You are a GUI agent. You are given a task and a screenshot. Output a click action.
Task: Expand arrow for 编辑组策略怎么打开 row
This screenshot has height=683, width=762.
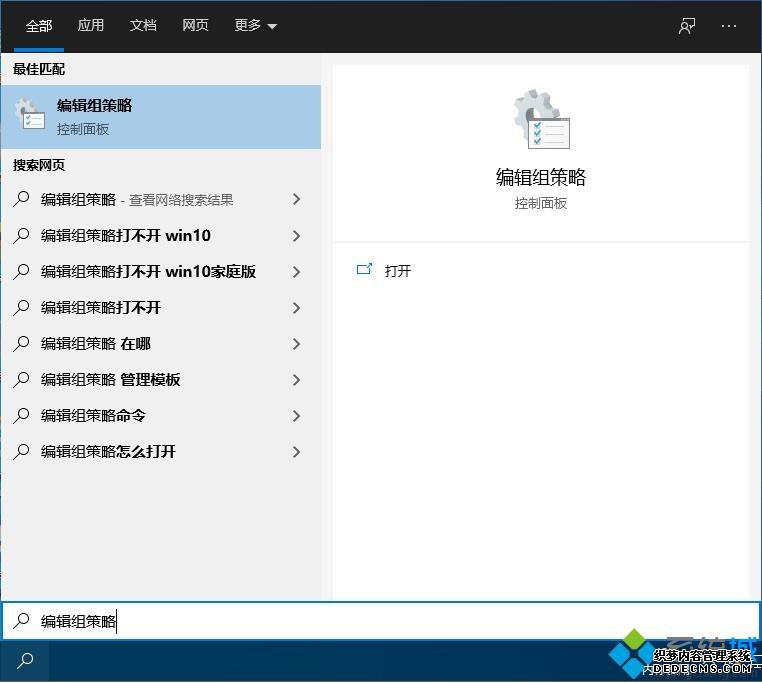296,452
